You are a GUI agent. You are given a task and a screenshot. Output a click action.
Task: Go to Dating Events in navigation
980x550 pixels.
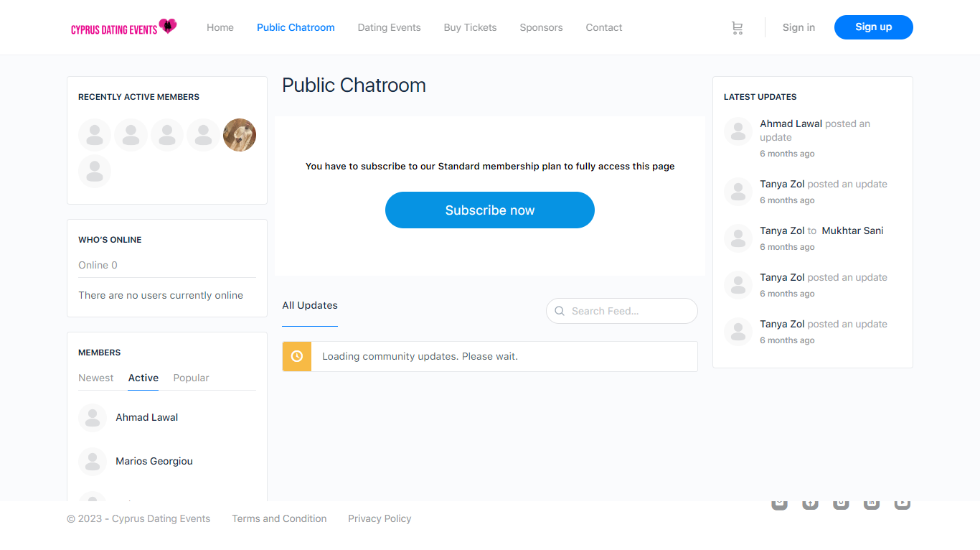pyautogui.click(x=389, y=27)
